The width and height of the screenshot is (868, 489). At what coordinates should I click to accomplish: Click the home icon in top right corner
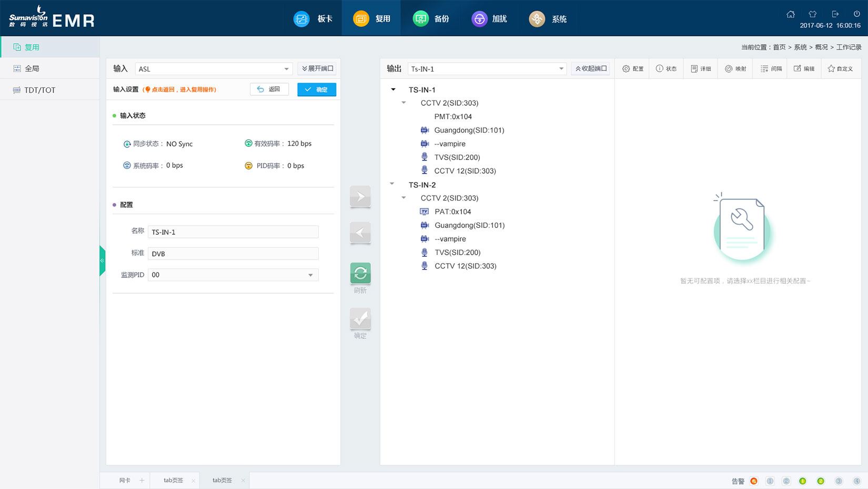point(791,14)
